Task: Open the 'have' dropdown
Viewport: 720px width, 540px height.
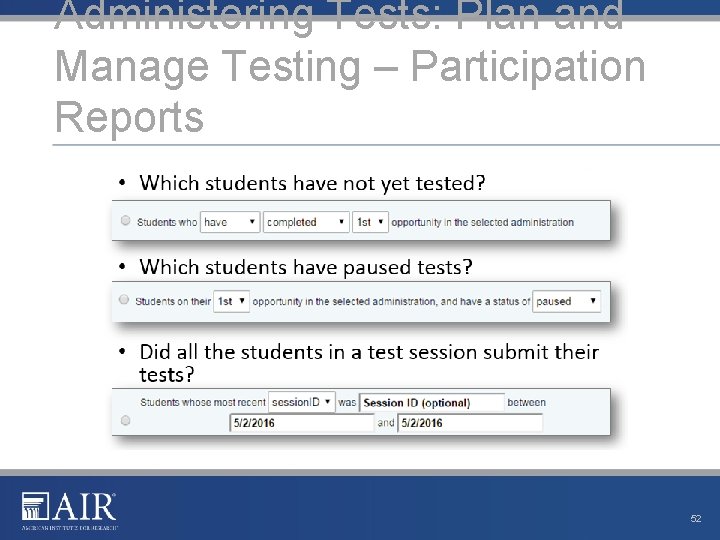Action: (230, 222)
